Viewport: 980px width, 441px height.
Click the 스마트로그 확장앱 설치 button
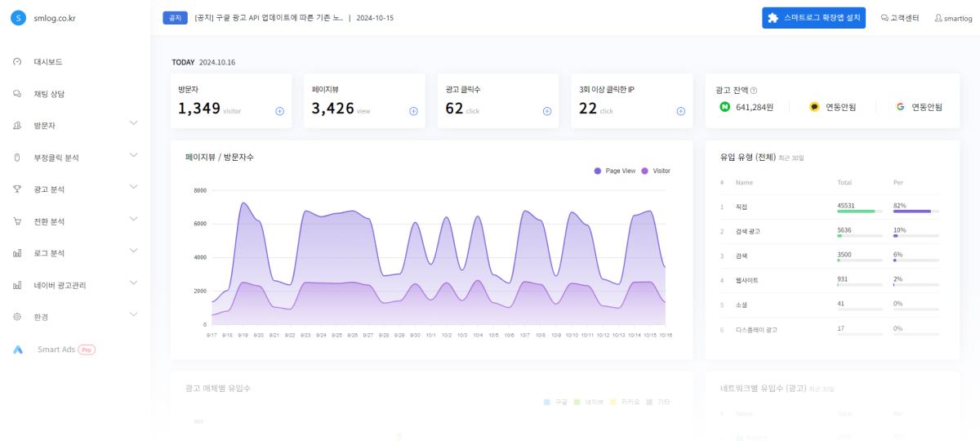click(814, 18)
